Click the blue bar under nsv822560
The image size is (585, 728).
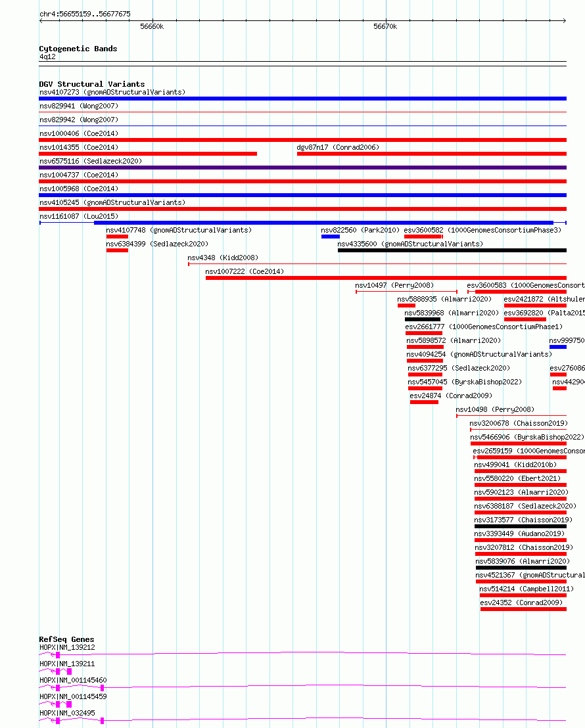pos(331,237)
